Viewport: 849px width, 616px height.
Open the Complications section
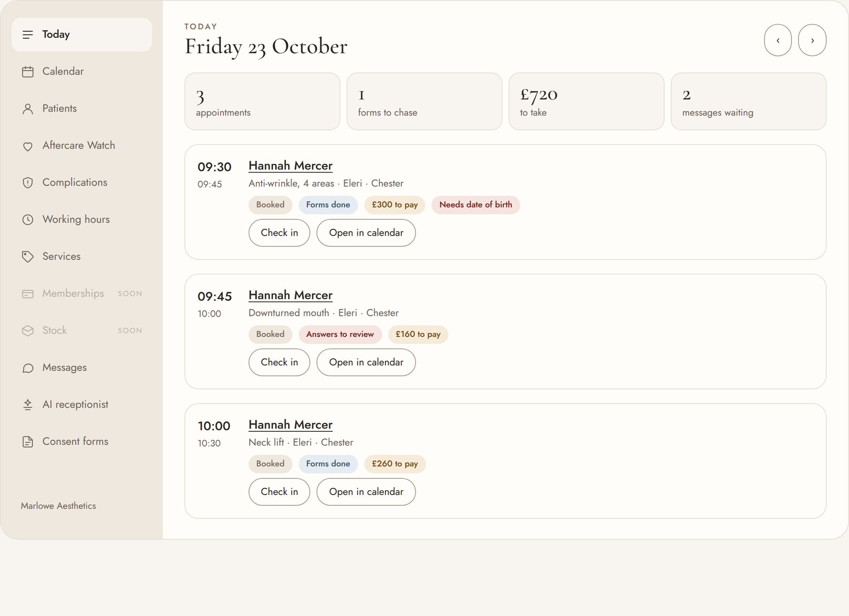82,182
